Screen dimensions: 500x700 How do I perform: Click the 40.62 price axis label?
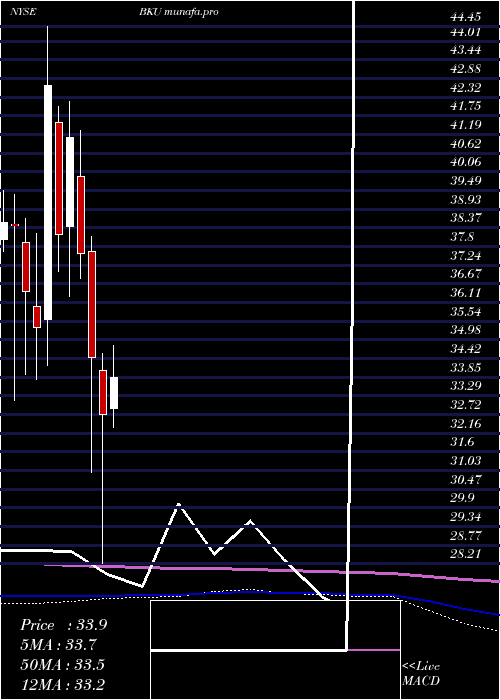[466, 143]
